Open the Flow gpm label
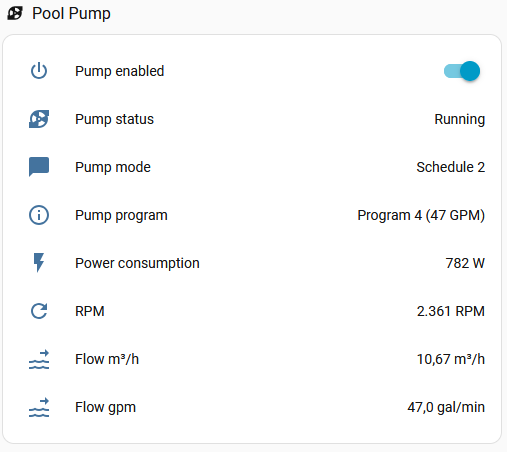Screen dimensions: 507x452 (x=105, y=408)
